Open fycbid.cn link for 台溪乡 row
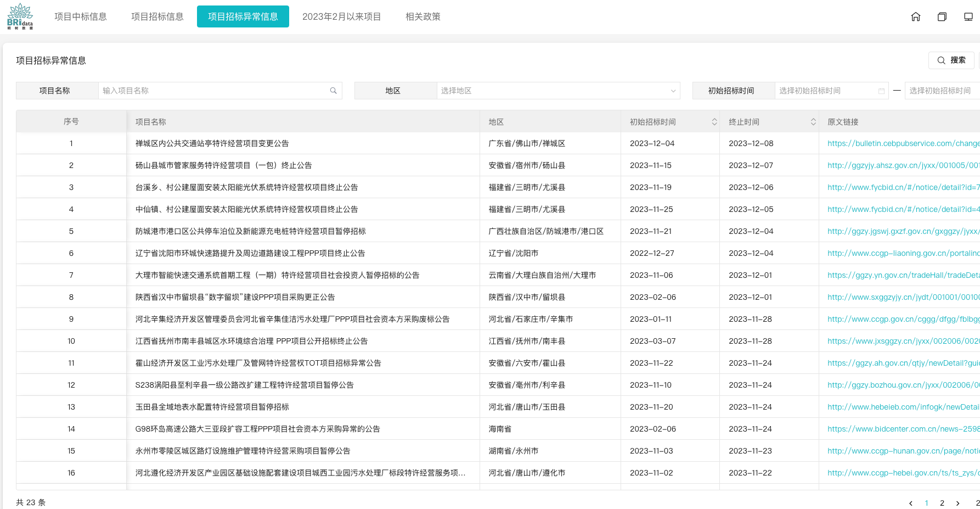Viewport: 980px width, 509px height. [903, 187]
